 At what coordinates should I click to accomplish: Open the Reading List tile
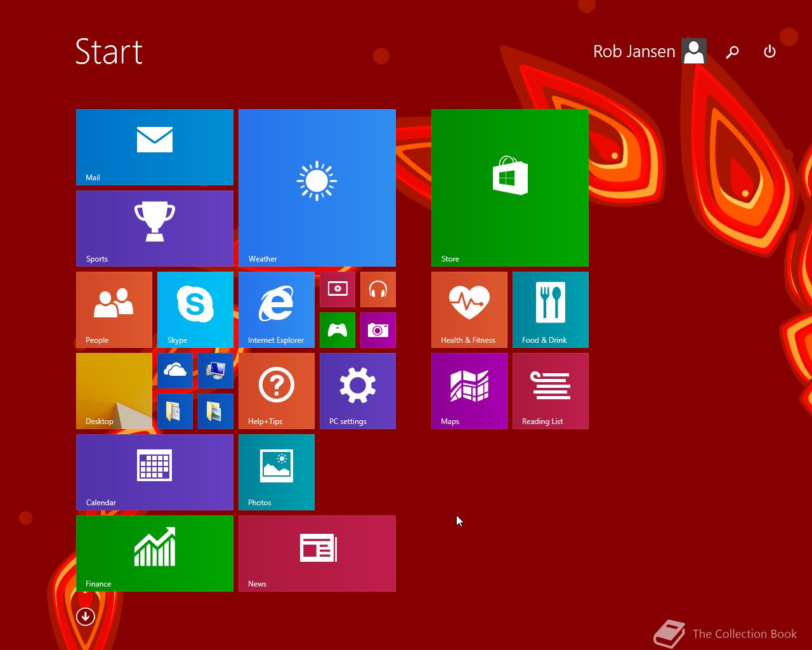(x=551, y=391)
